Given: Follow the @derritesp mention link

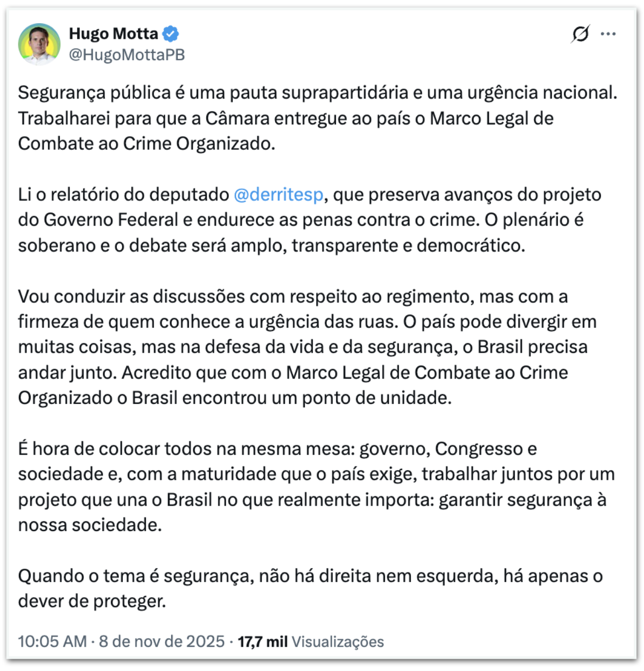Looking at the screenshot, I should click(x=278, y=194).
